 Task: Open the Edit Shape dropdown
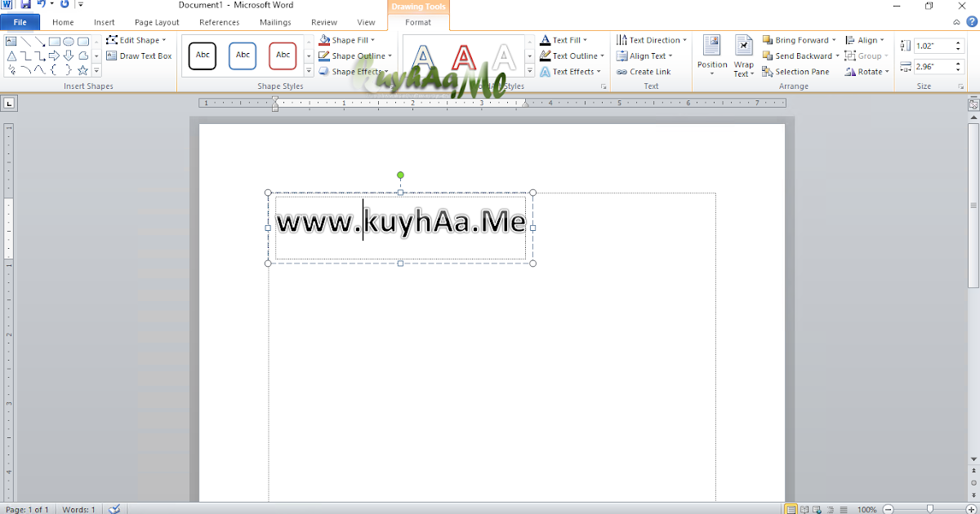tap(136, 40)
